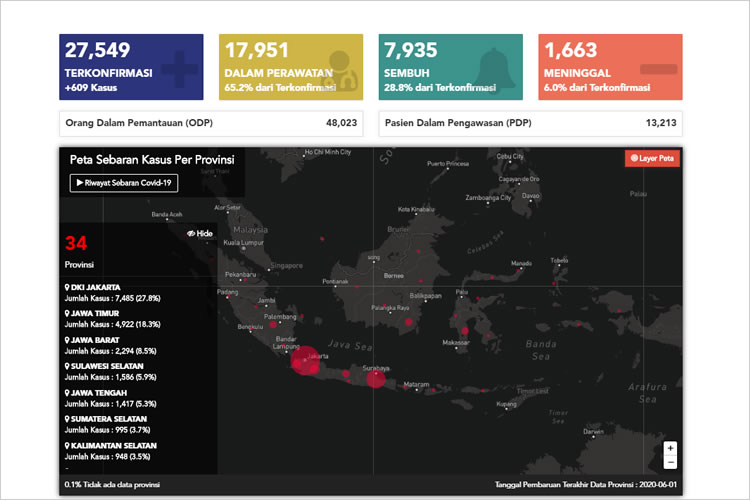The width and height of the screenshot is (750, 500).
Task: Open the Layer Peta options
Action: pyautogui.click(x=652, y=158)
